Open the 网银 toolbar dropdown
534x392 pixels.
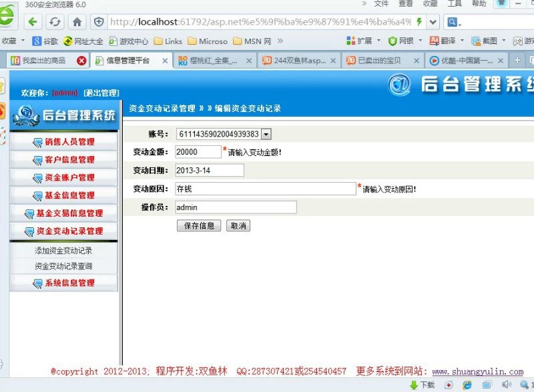(x=405, y=41)
